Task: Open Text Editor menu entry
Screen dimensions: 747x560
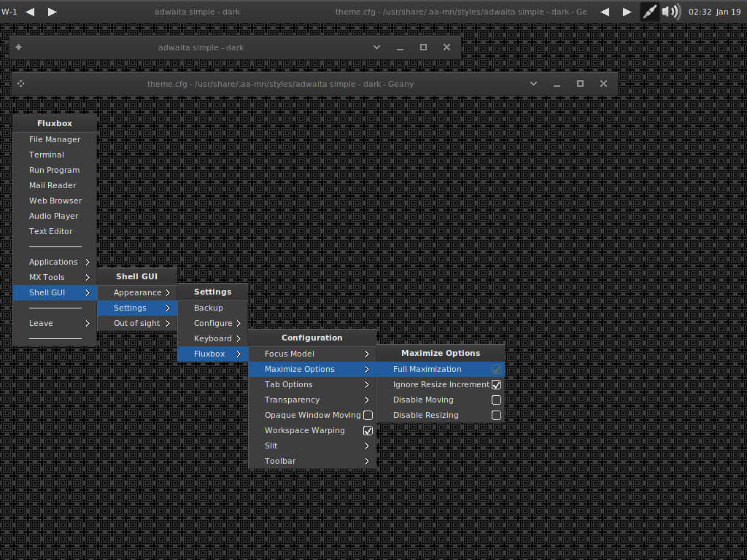Action: 55,231
